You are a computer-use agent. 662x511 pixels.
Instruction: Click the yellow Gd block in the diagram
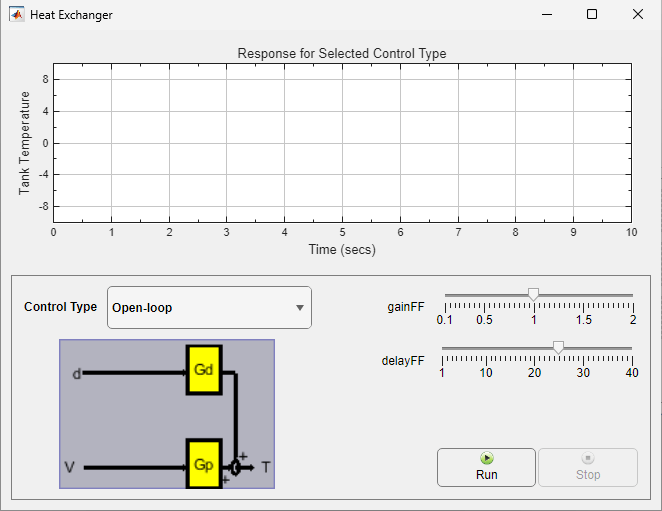204,370
